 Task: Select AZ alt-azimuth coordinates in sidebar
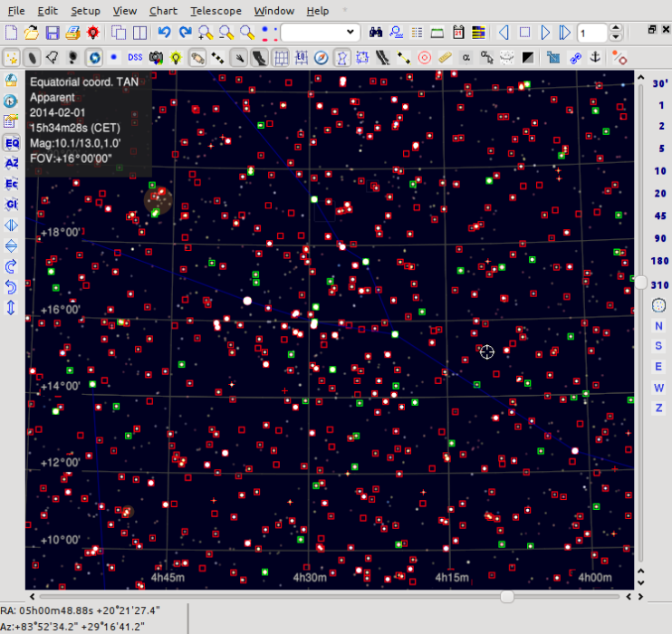(11, 163)
